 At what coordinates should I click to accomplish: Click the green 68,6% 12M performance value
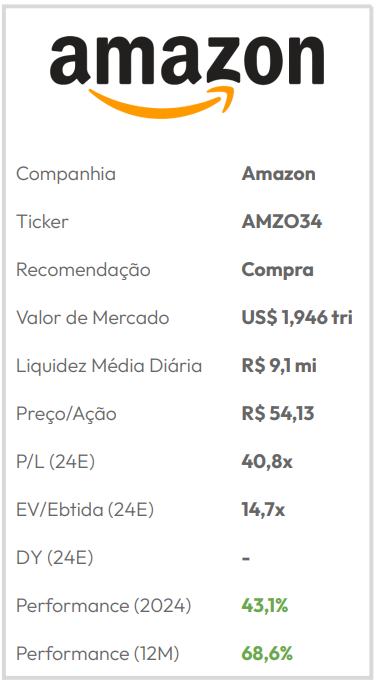(x=267, y=654)
